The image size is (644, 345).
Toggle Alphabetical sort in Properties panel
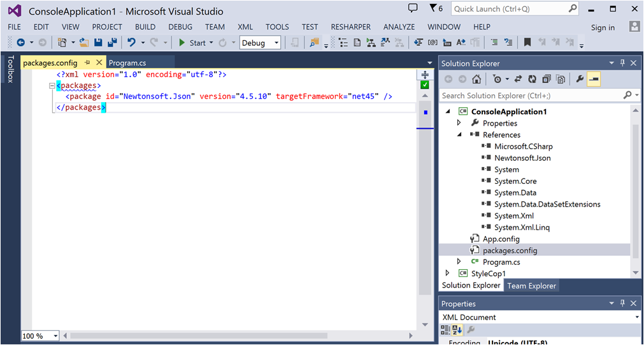coord(457,330)
